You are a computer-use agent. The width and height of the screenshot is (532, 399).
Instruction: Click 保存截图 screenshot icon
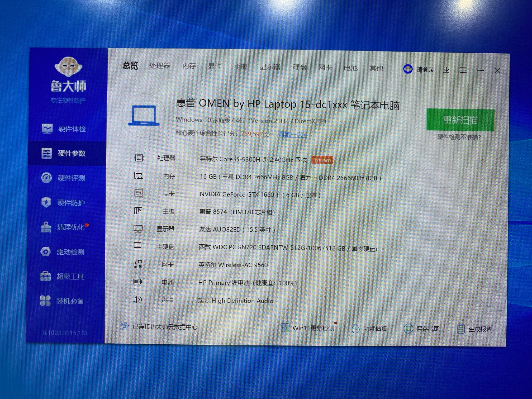click(408, 329)
